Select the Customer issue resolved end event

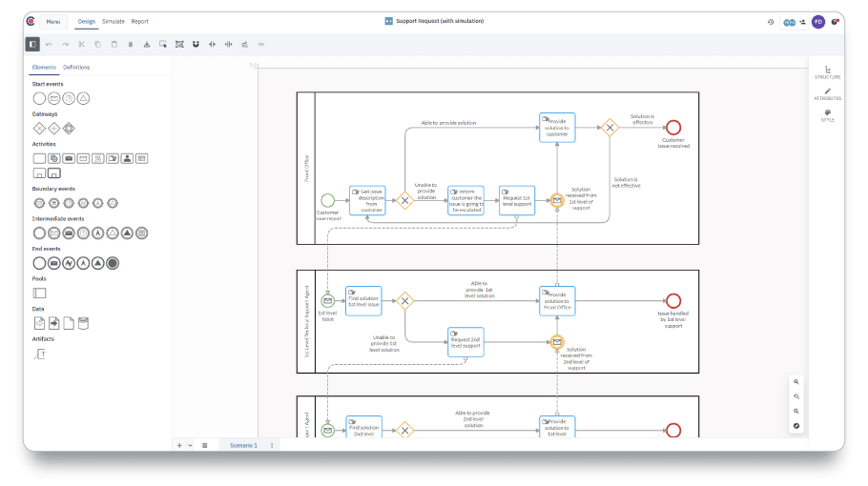[x=673, y=128]
